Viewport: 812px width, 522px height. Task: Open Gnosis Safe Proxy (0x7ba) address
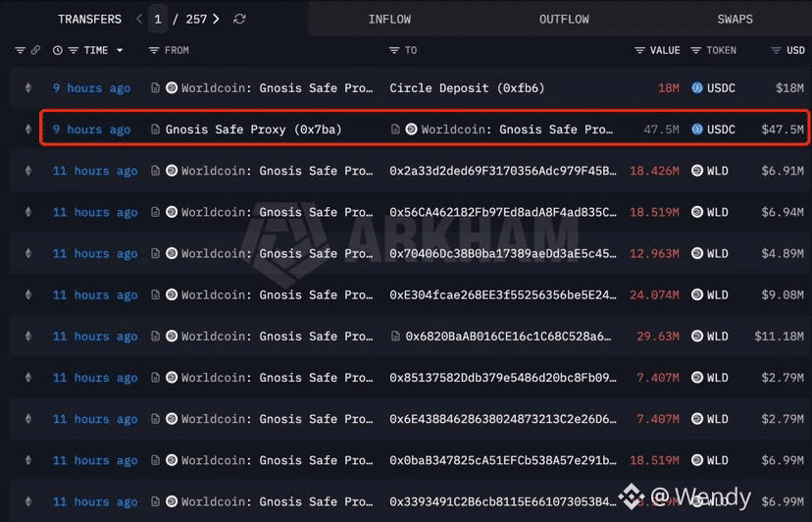tap(254, 130)
